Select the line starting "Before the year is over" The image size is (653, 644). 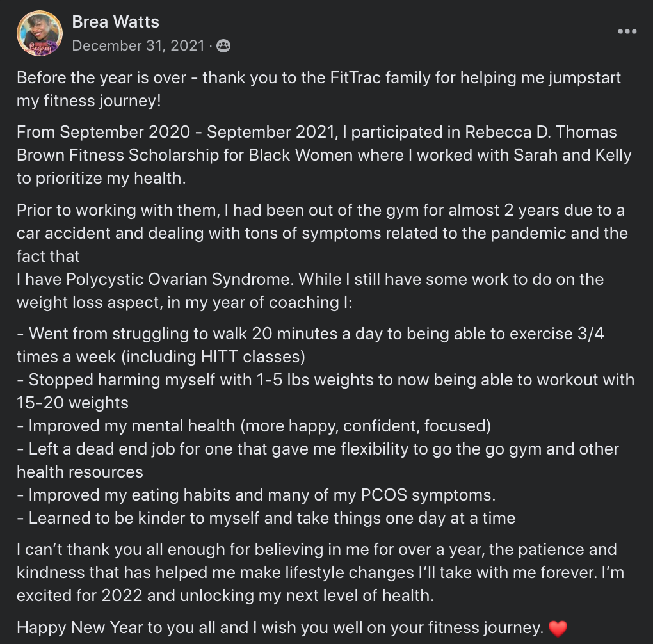[319, 78]
